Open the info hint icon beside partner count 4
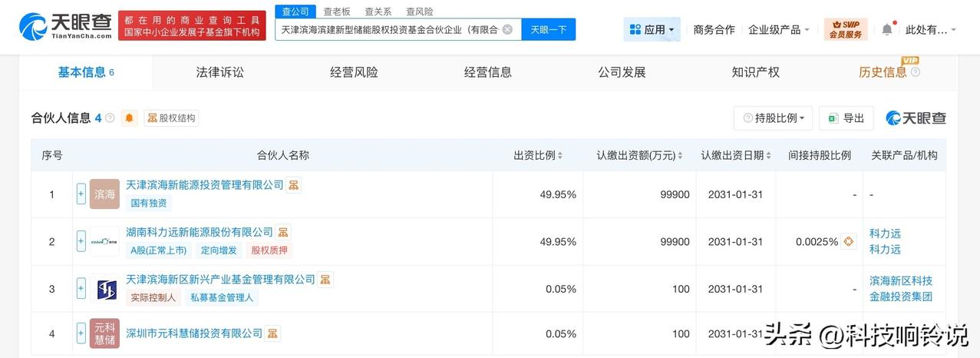 [x=110, y=118]
